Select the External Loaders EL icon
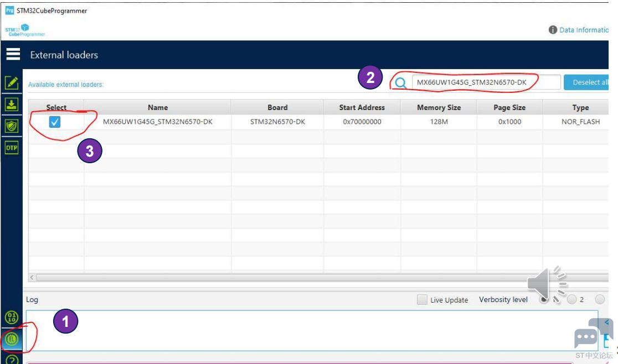Screen dimensions: 618x364 point(12,339)
